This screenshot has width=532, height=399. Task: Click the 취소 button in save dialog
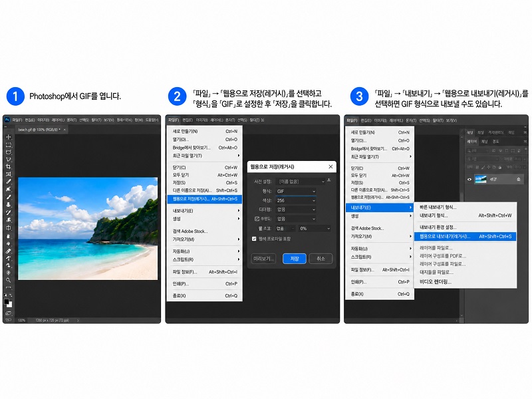coord(321,259)
